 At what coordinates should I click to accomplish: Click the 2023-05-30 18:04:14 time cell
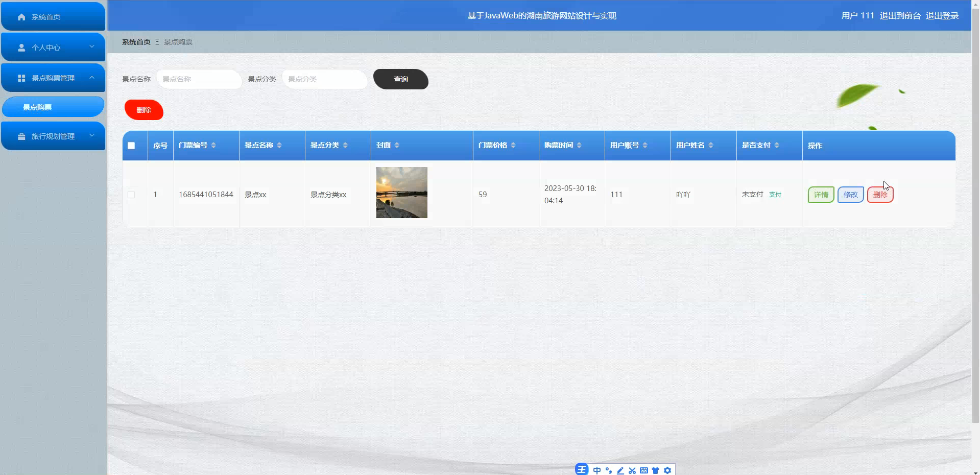click(570, 195)
